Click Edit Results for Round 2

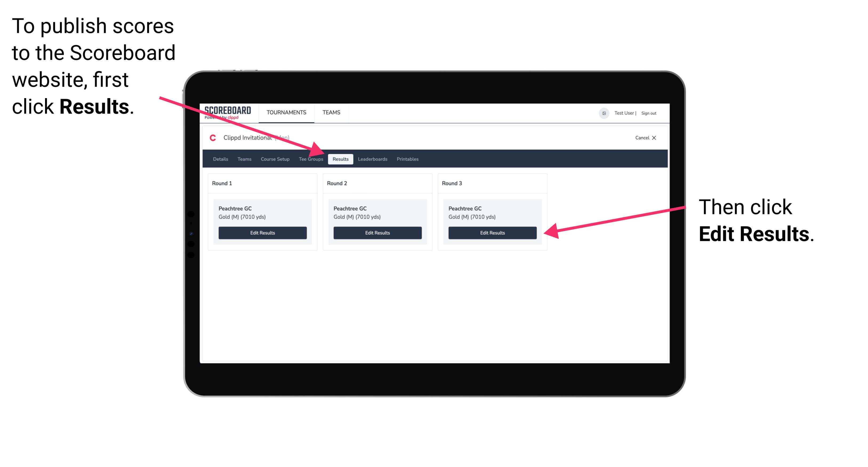[377, 233]
